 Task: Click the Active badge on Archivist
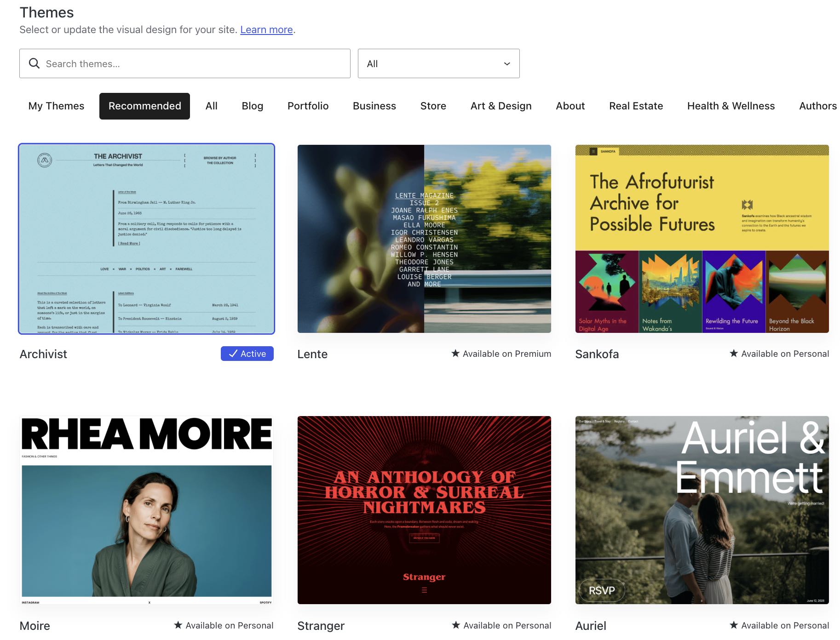pos(247,354)
